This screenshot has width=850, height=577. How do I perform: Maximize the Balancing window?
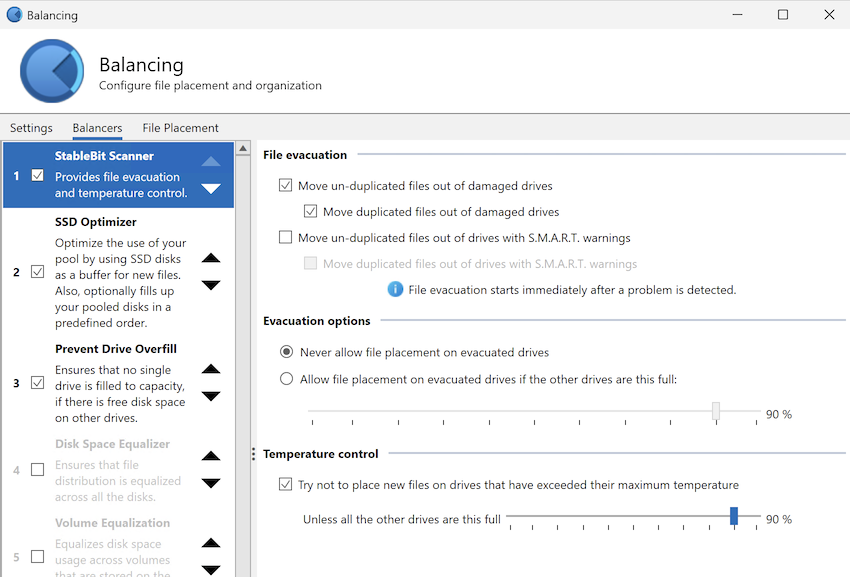click(x=783, y=15)
